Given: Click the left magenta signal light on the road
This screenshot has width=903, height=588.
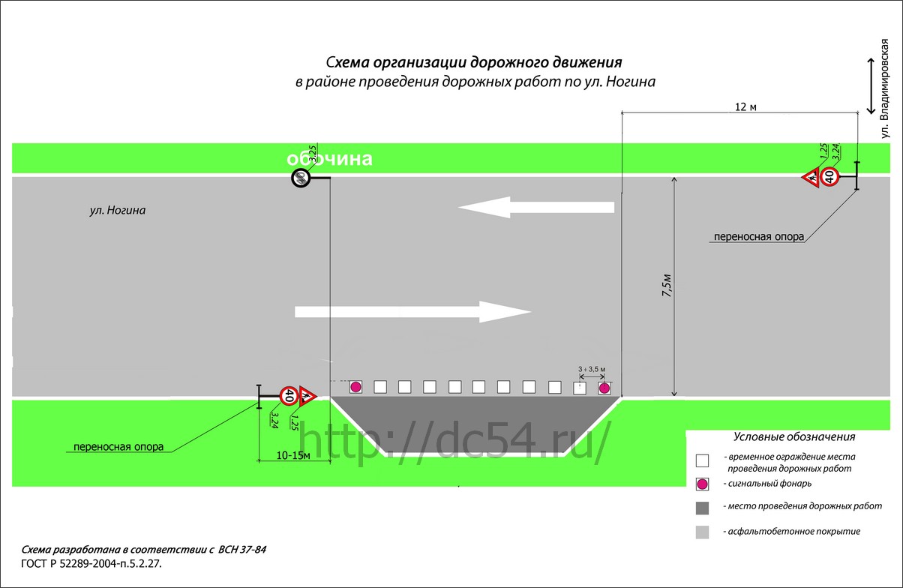Looking at the screenshot, I should click(x=356, y=387).
